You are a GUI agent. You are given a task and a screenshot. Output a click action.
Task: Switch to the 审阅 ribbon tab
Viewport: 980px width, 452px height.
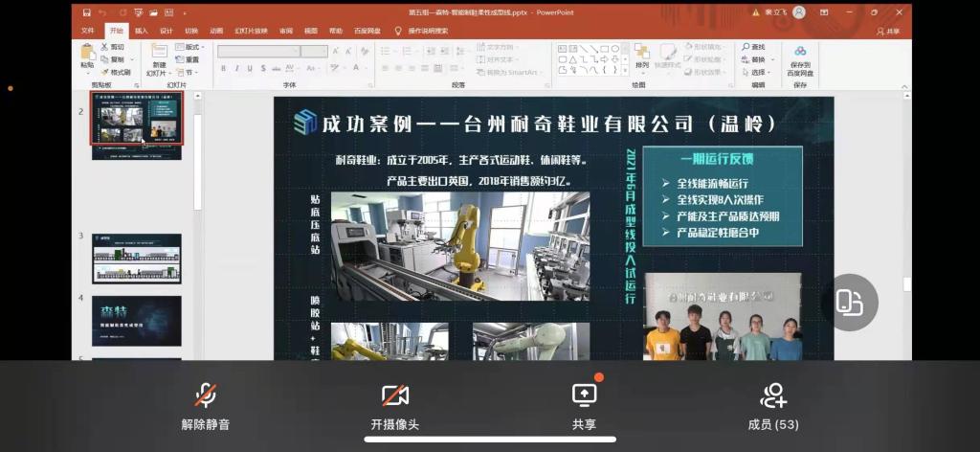pos(286,31)
